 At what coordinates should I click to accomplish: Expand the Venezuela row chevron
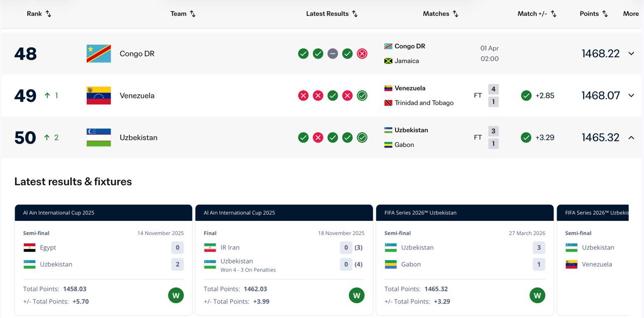point(631,96)
